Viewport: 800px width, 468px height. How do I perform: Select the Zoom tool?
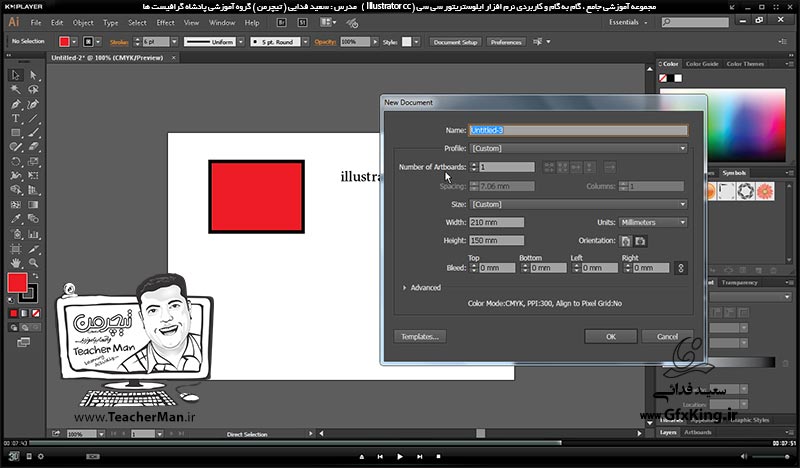(33, 263)
